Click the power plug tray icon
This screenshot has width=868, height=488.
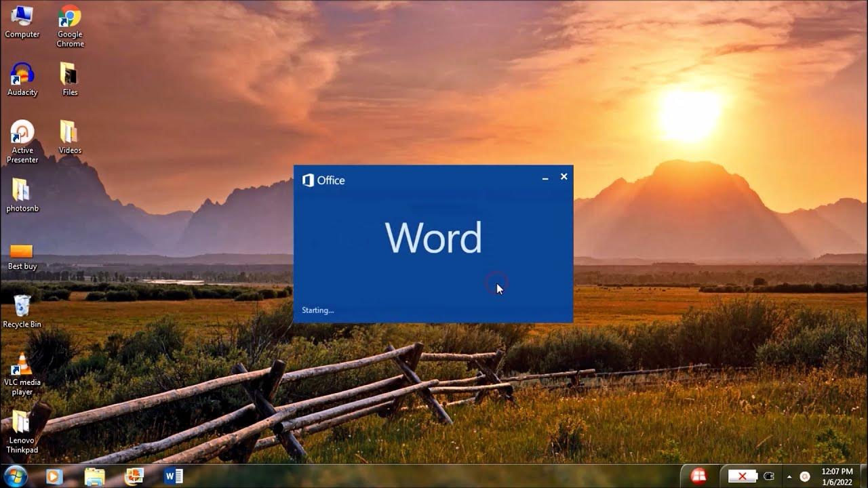(769, 476)
